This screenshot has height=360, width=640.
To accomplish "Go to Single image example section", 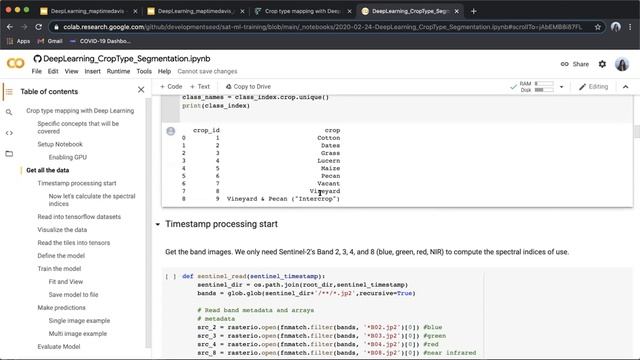I will coord(79,321).
